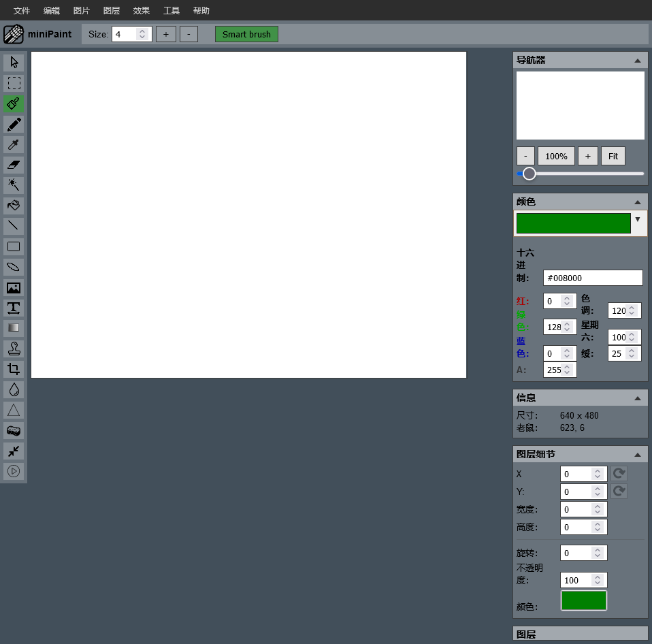Select the Rectangle shape tool
Viewport: 652px width, 644px height.
[x=14, y=246]
